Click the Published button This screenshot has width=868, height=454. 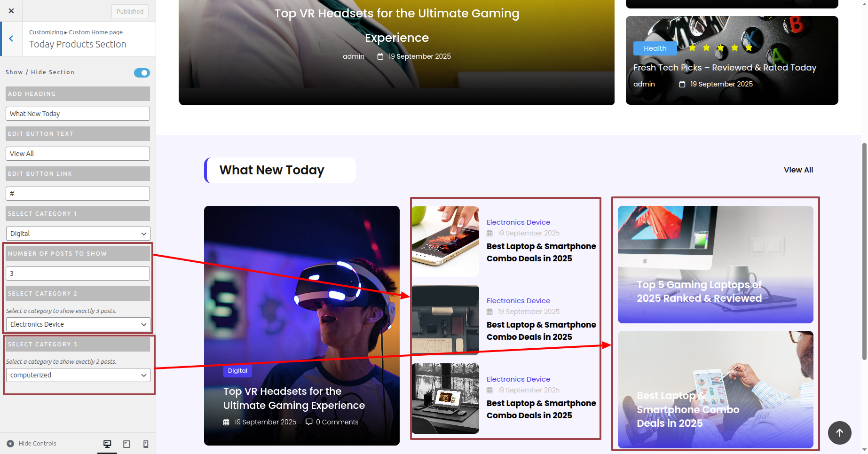[130, 11]
